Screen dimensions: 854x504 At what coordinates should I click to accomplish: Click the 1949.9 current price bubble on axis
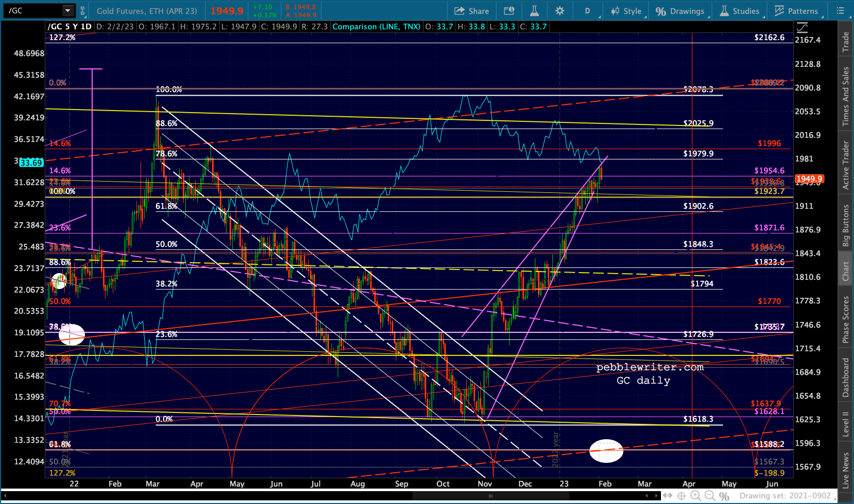[809, 179]
